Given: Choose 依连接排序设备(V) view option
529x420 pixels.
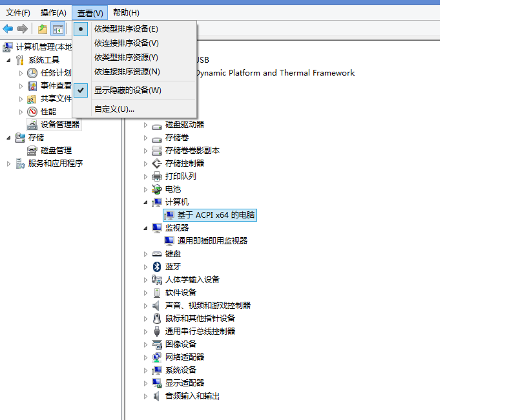Looking at the screenshot, I should click(126, 43).
